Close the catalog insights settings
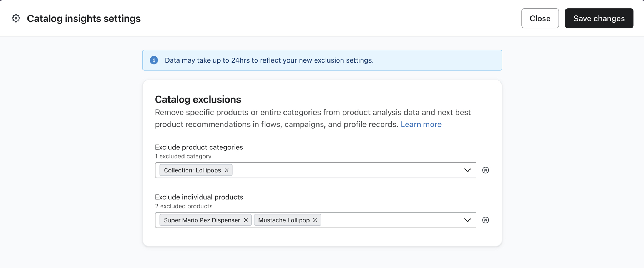644x268 pixels. click(x=540, y=18)
